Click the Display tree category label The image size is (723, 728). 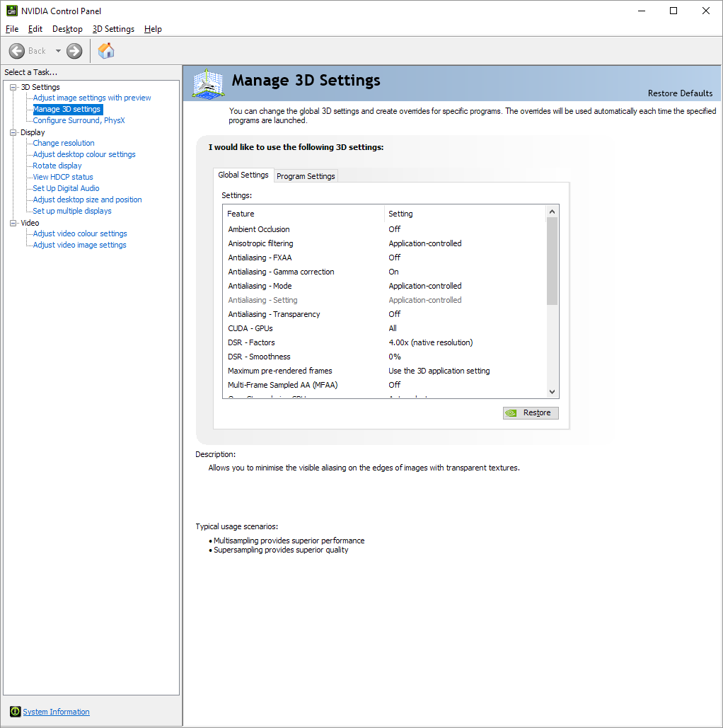click(x=33, y=132)
